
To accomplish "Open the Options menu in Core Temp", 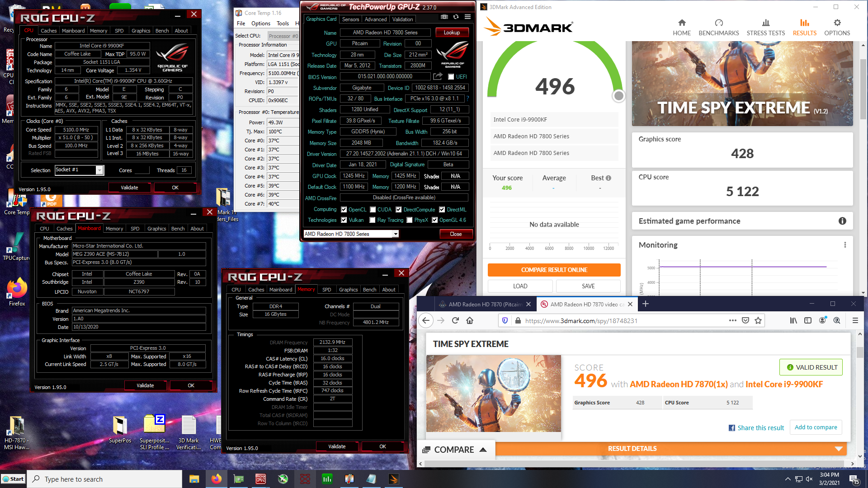I will 261,23.
